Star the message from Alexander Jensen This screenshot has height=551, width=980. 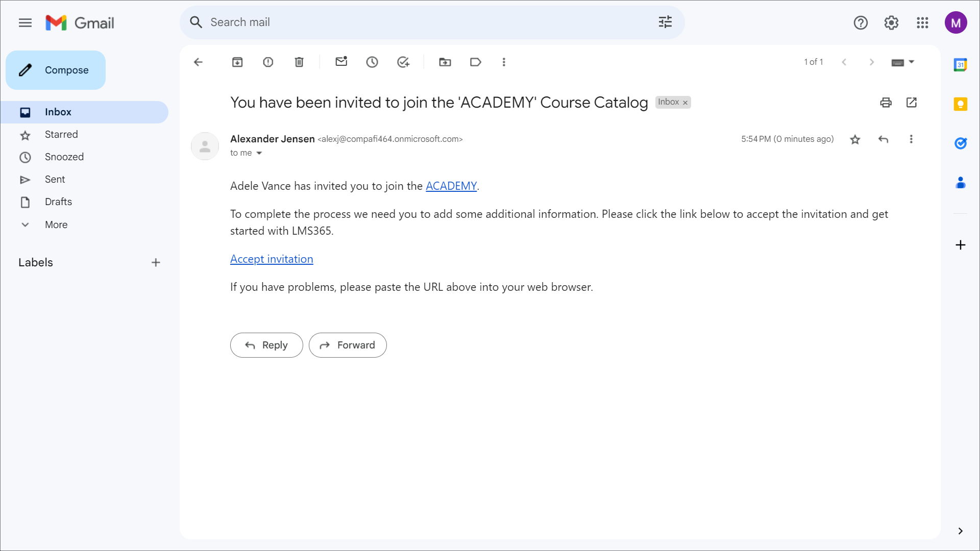pyautogui.click(x=855, y=139)
